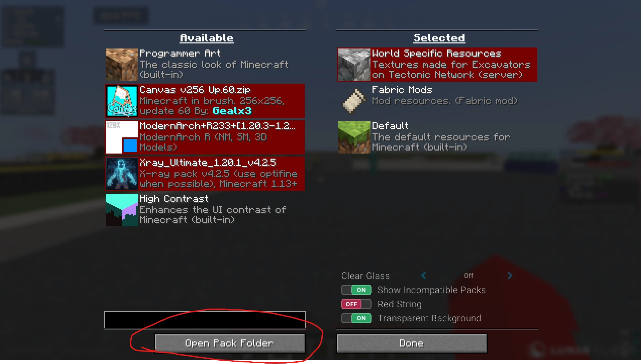Click the High Contrast pack icon
641x364 pixels.
(x=122, y=210)
